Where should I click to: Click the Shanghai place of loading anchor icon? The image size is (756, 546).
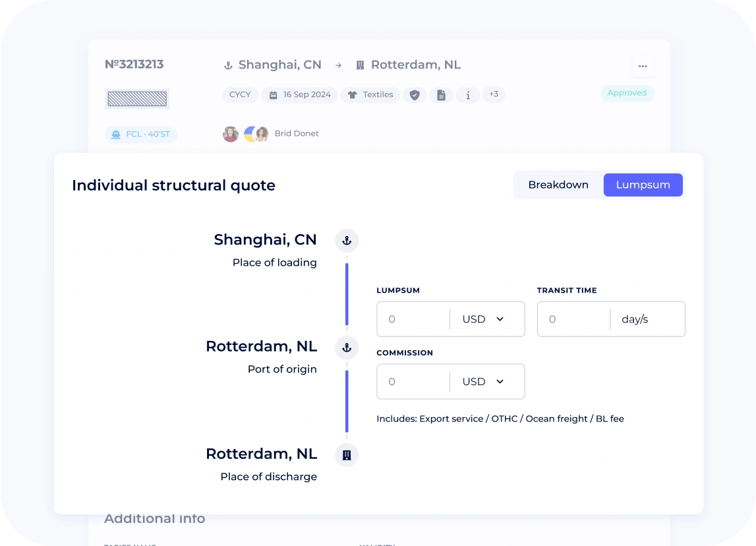coord(347,241)
